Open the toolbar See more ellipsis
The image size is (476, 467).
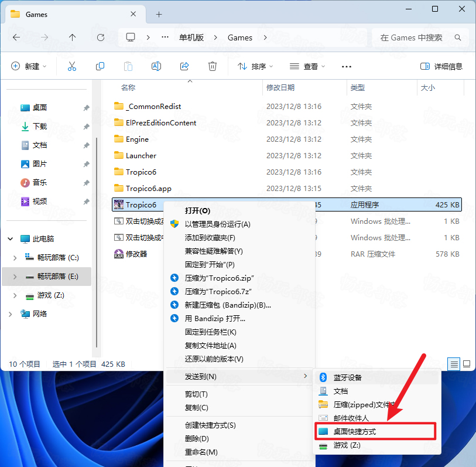point(347,67)
